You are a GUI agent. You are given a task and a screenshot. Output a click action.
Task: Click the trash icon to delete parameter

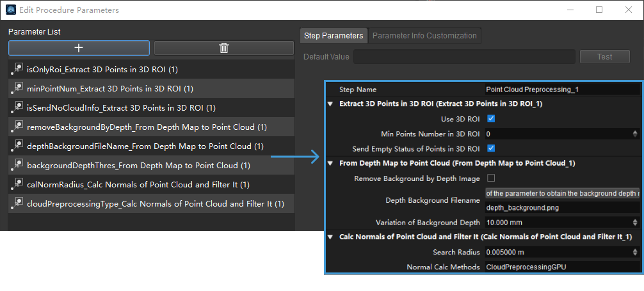coord(223,48)
